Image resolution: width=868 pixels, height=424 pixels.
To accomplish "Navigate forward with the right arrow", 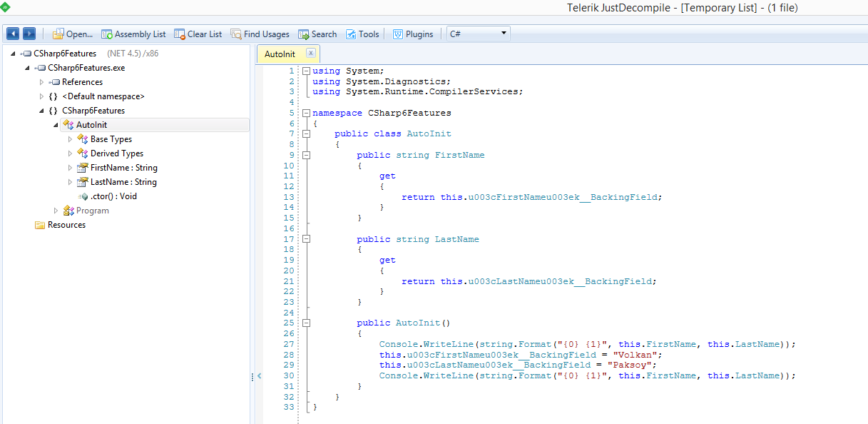I will click(28, 33).
